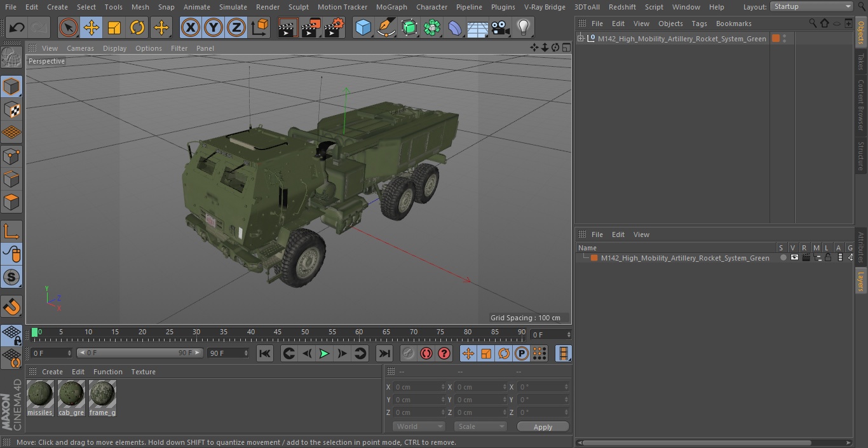Enable Axis mode L-shaped icon
Viewport: 868px width, 448px height.
pos(11,231)
